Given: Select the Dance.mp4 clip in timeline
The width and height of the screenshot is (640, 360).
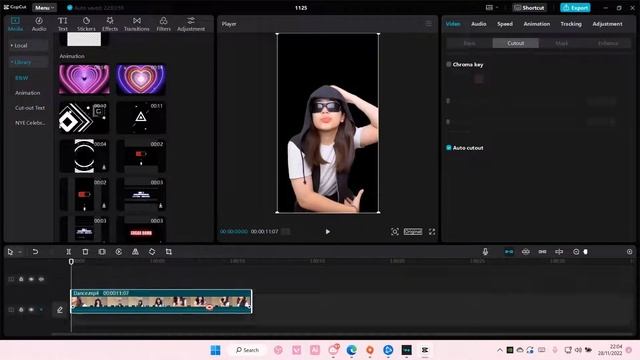Looking at the screenshot, I should [x=161, y=301].
